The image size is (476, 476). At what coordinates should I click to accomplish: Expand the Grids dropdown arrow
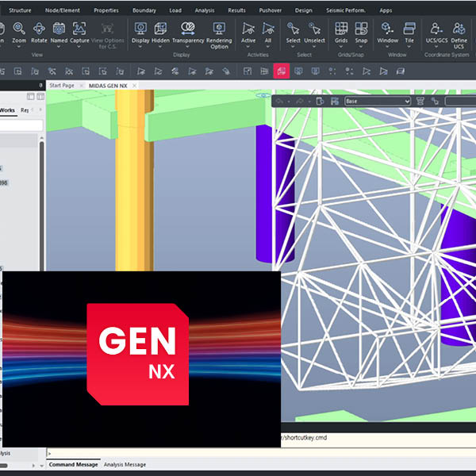click(x=341, y=47)
